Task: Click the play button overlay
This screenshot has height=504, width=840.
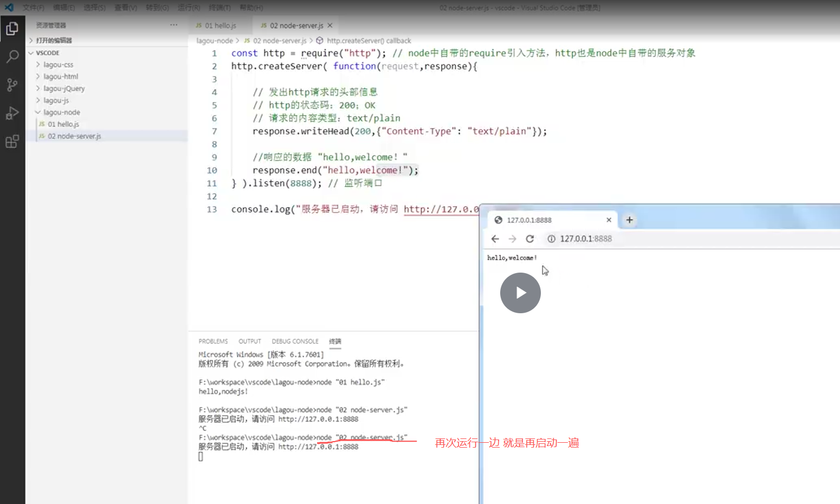Action: (x=520, y=293)
